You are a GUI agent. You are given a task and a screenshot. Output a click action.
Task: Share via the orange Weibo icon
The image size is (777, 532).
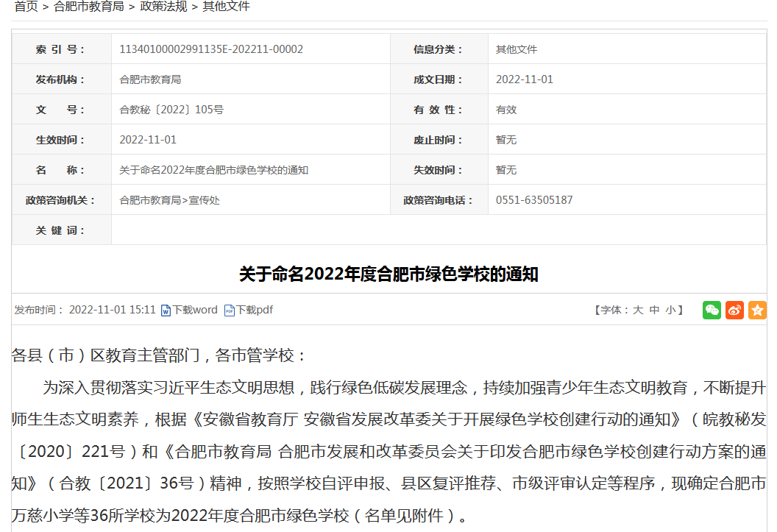click(x=734, y=310)
